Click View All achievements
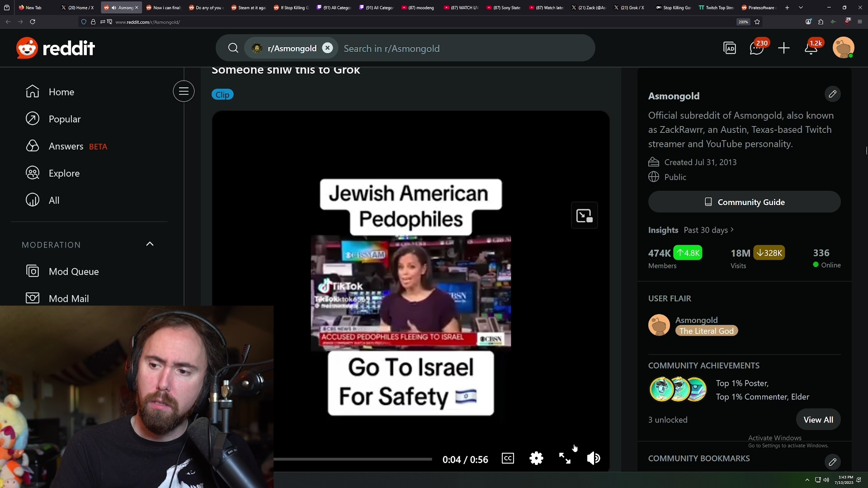Screen dimensions: 868x488 tap(818, 420)
